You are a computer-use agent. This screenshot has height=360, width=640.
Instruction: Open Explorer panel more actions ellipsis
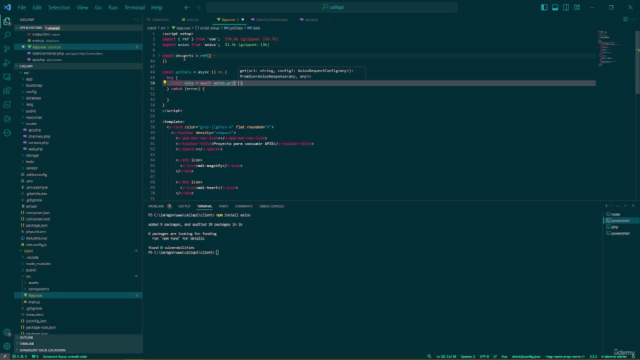pos(136,20)
